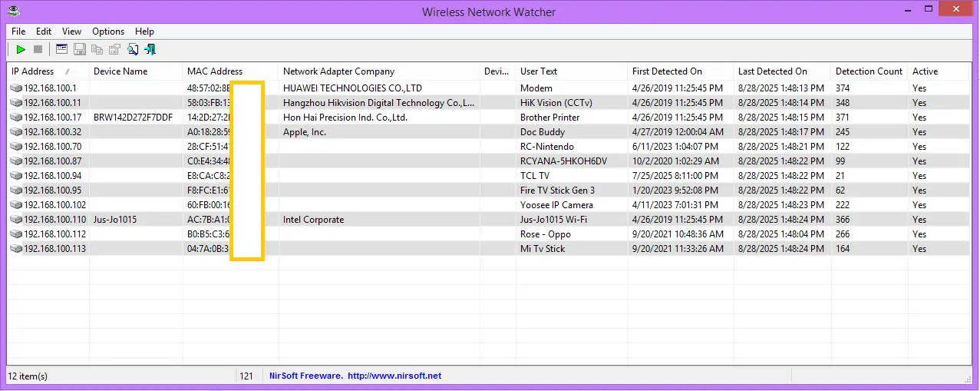Screen dimensions: 980x391
Task: Click device icon for 192.168.100.17
Action: coord(16,118)
